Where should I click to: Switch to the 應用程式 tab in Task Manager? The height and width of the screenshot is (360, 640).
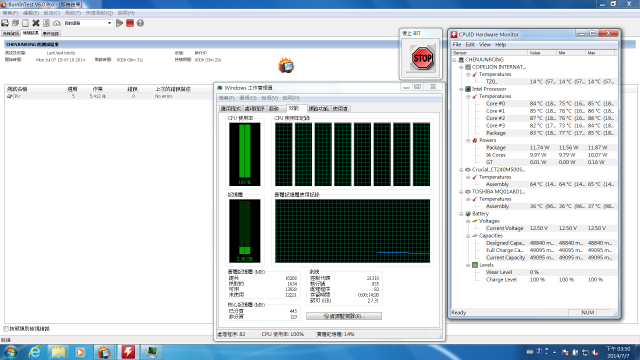coord(231,109)
